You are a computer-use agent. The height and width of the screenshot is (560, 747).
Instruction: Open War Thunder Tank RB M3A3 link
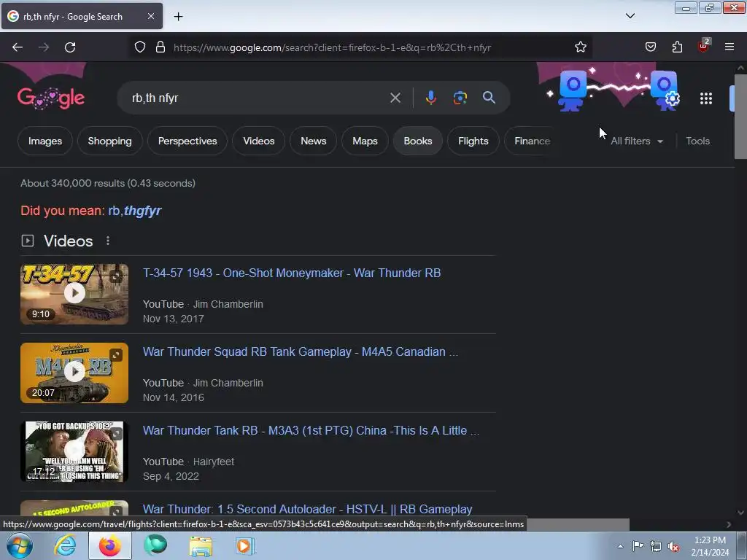[311, 430]
